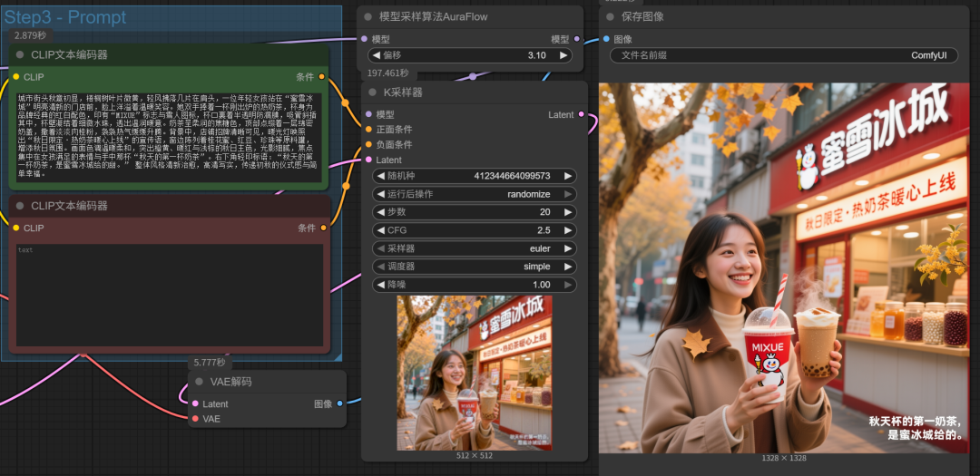Click the 负面条件 input port on K采样器
The image size is (980, 476).
click(x=368, y=144)
